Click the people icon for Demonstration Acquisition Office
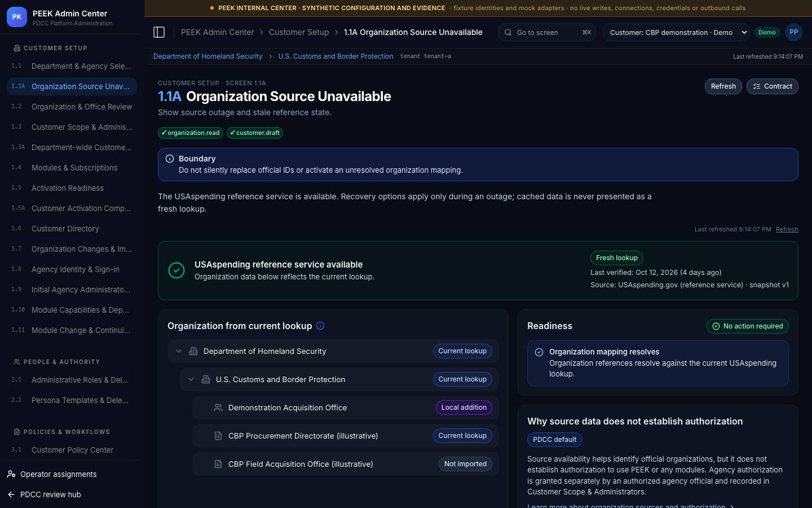812x508 pixels. tap(218, 408)
